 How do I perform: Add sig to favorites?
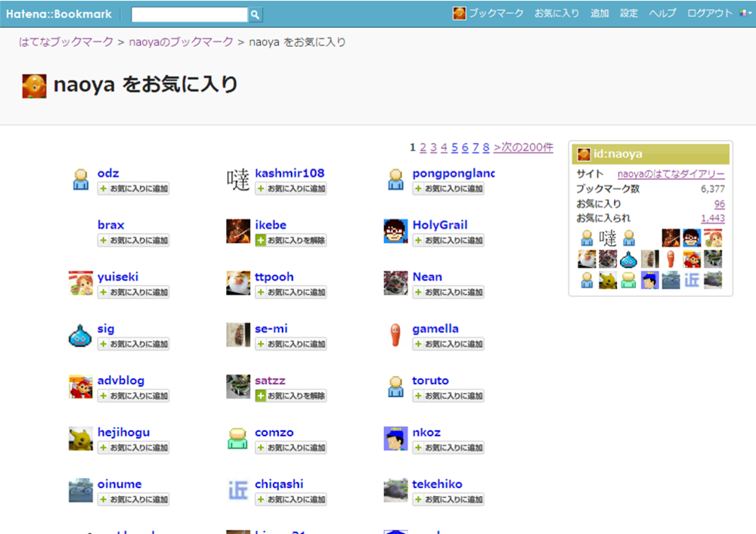tap(134, 344)
